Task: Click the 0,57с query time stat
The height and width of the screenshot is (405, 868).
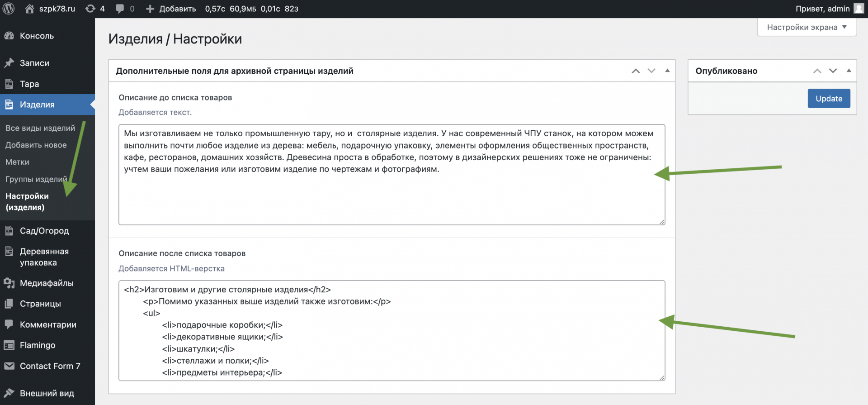Action: [x=215, y=9]
